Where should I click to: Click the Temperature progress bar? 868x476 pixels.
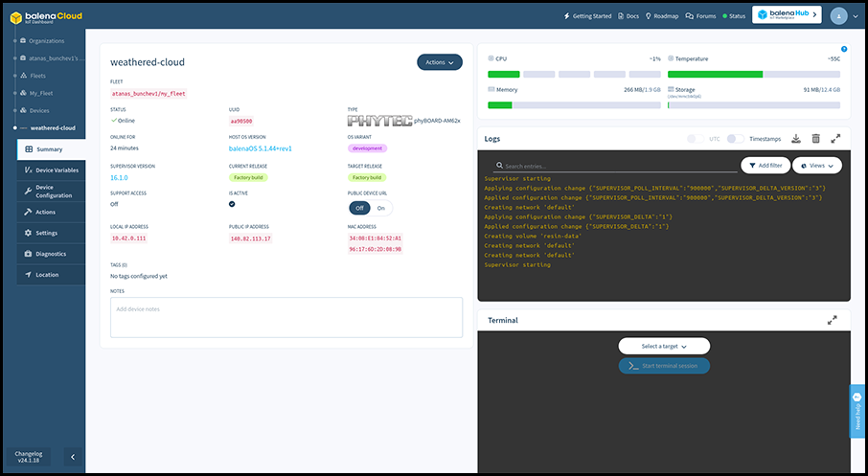click(754, 74)
